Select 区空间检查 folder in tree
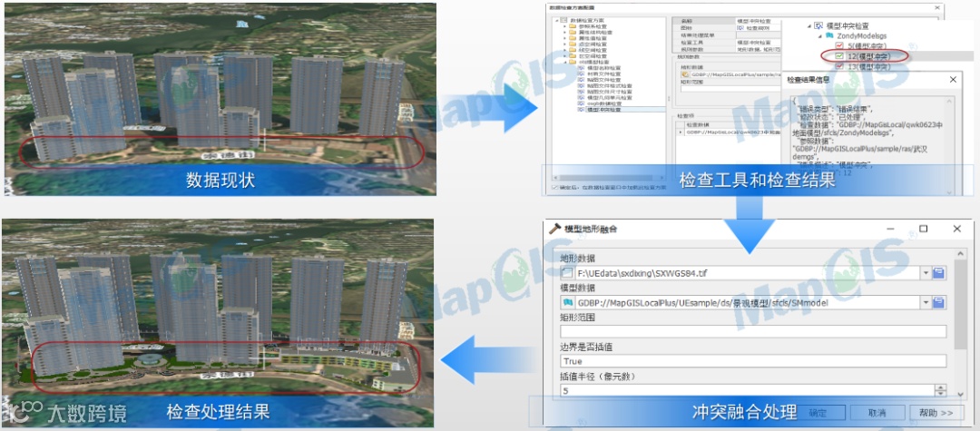The width and height of the screenshot is (980, 431). click(592, 57)
